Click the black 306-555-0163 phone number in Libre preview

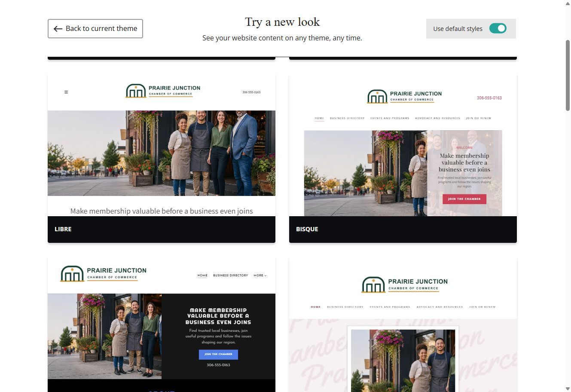coord(251,92)
